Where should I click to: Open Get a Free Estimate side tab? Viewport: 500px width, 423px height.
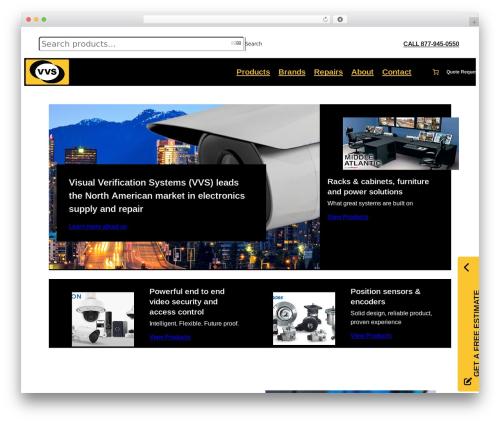coord(468,324)
